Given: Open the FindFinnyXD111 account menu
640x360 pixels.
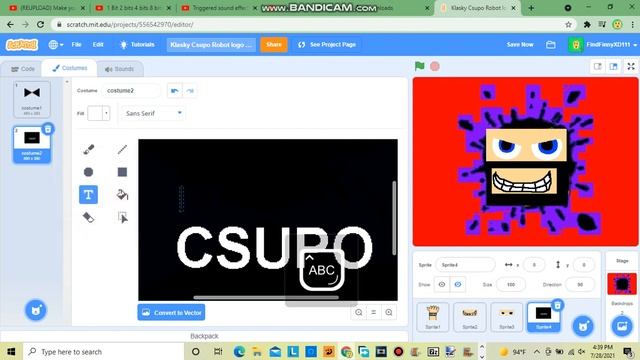Looking at the screenshot, I should click(603, 44).
